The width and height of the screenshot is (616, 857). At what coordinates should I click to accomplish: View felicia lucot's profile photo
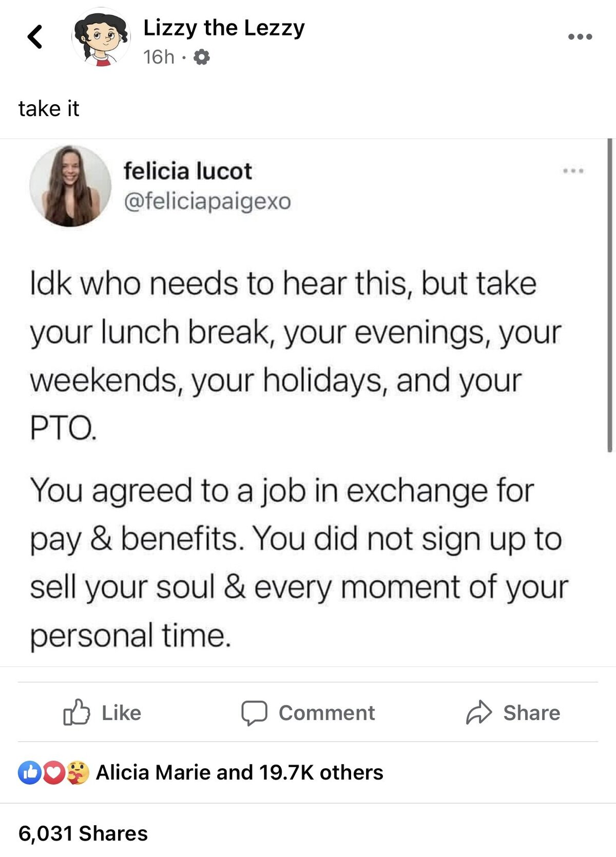click(x=70, y=186)
